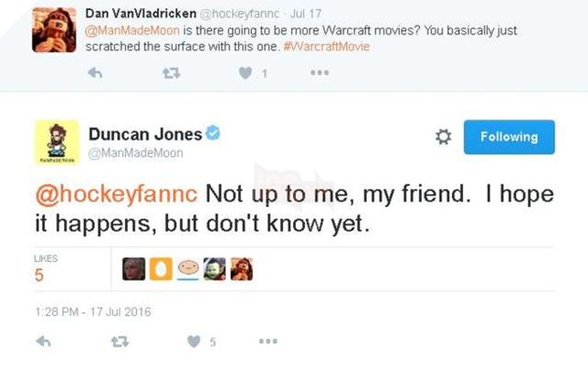Click Duncan Jones's verified badge
Viewport: 588px width, 375px height.
(x=214, y=134)
